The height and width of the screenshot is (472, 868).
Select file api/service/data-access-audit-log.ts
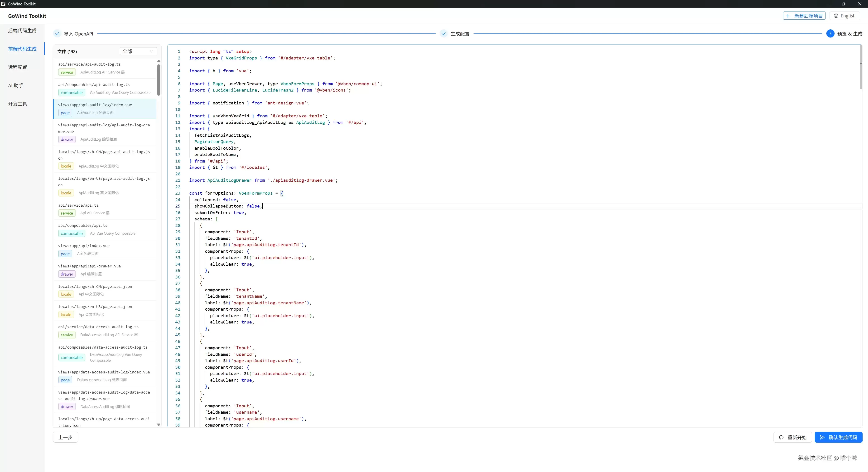pos(105,331)
